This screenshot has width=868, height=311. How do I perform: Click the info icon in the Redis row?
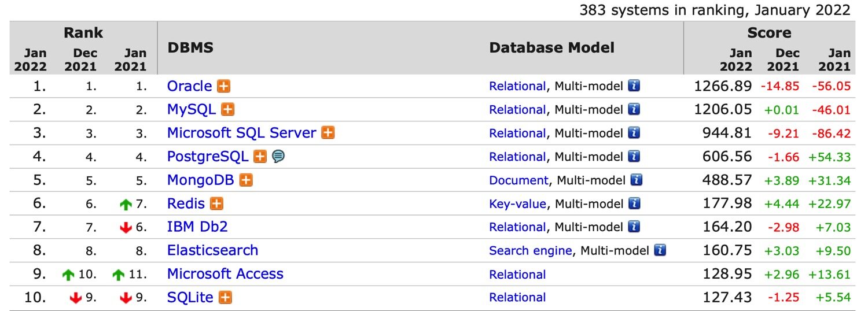click(x=634, y=203)
